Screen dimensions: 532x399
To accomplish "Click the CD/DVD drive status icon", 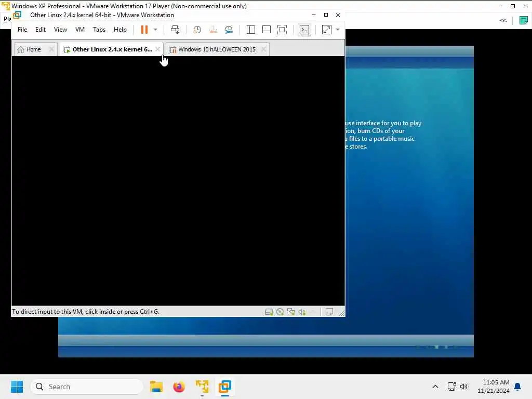I will 280,312.
